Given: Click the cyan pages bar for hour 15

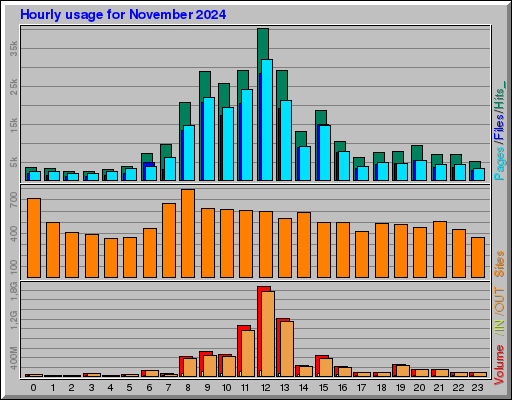Looking at the screenshot, I should [x=325, y=153].
